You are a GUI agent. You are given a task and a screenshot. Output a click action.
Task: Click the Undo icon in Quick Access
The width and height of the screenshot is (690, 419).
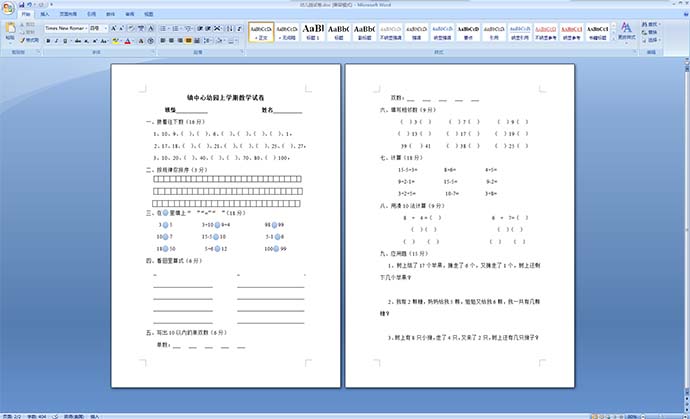(x=29, y=4)
